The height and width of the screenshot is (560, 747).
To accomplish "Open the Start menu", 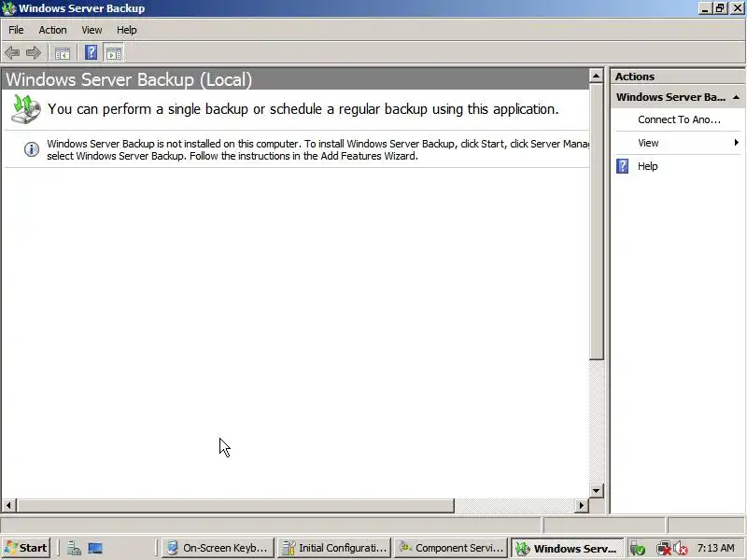I will click(x=26, y=548).
